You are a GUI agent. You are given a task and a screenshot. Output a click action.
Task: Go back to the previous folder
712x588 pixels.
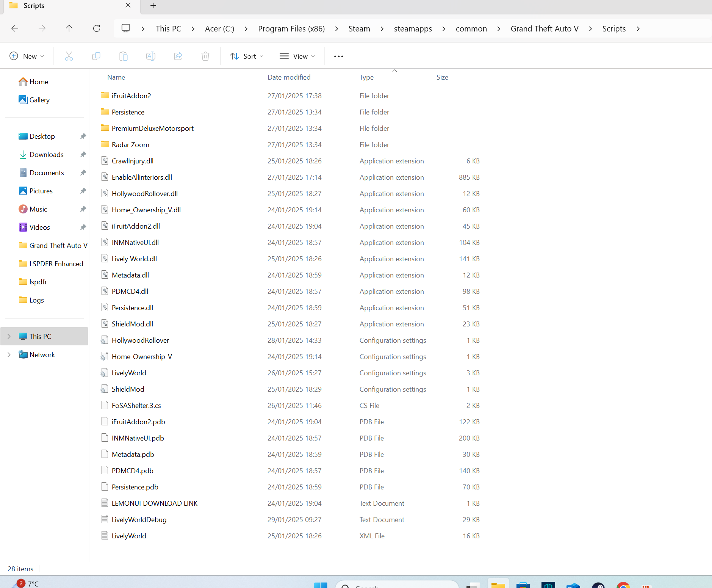(x=15, y=28)
